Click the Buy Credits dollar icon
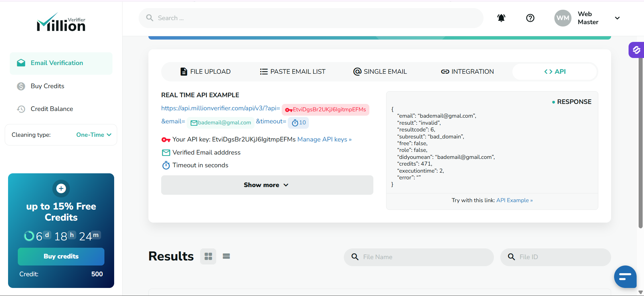This screenshot has width=644, height=296. [21, 86]
